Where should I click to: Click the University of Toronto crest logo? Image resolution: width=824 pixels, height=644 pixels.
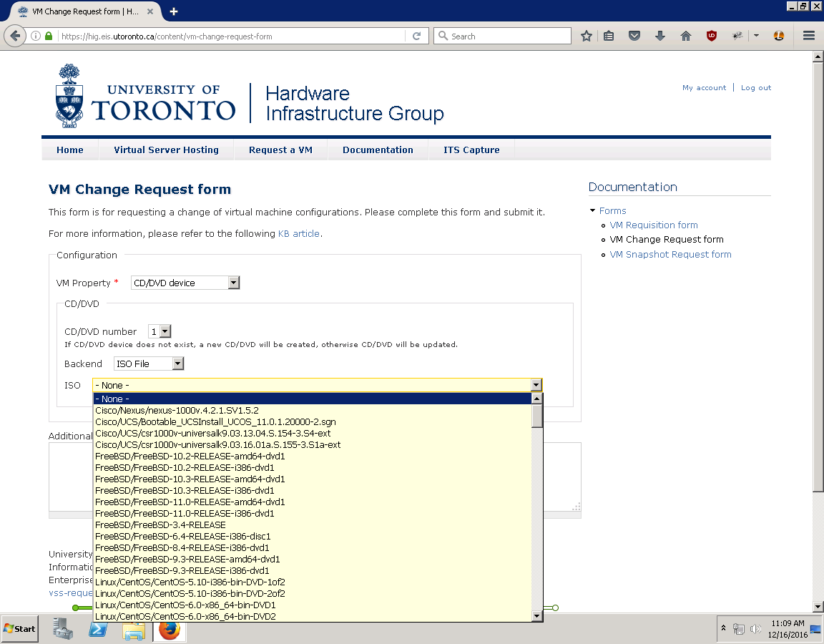click(x=69, y=96)
